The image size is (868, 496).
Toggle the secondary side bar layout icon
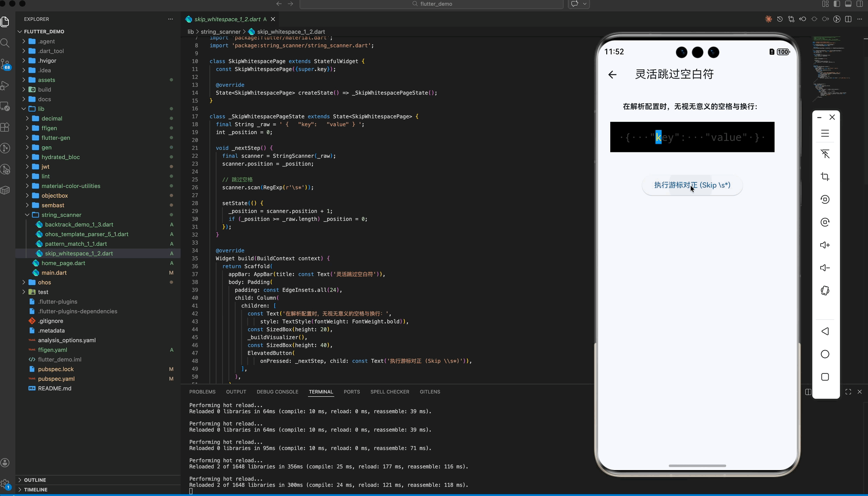pos(860,4)
